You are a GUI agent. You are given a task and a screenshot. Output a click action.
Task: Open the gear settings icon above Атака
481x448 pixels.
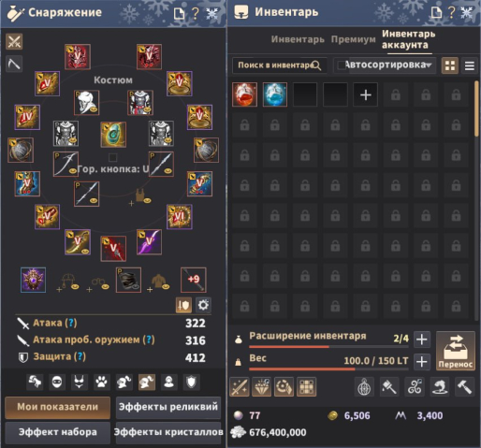coord(203,305)
